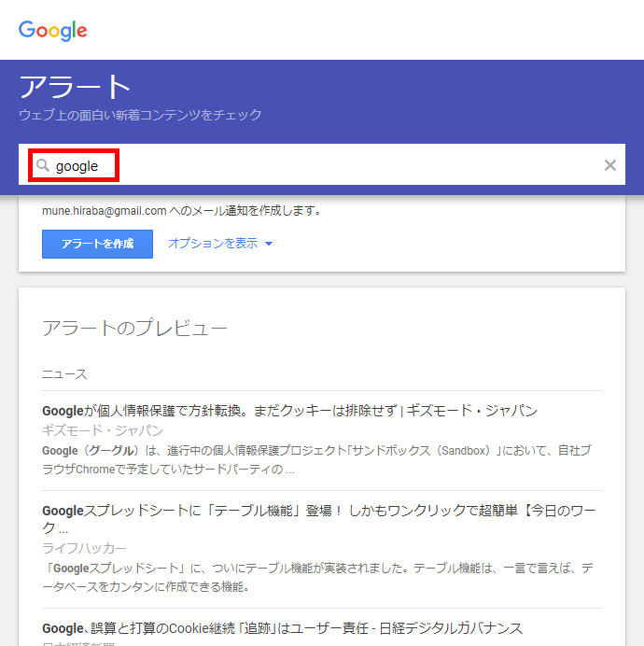Screen dimensions: 644x646
Task: Select the ニュース section label
Action: point(64,374)
